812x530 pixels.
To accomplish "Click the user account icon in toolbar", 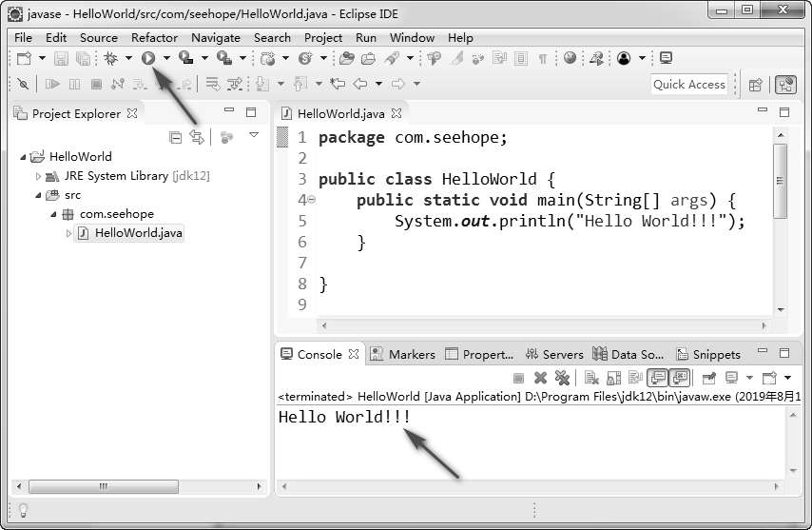I will coord(624,58).
